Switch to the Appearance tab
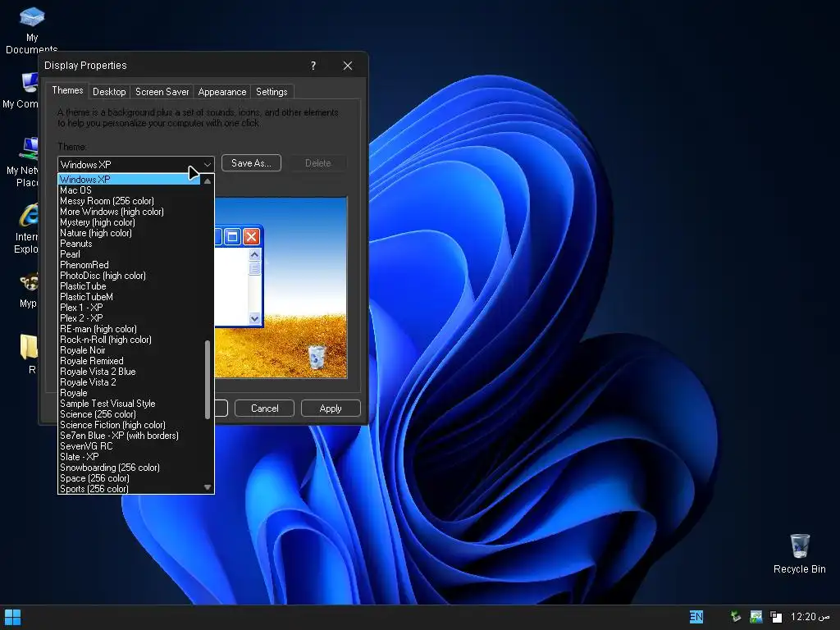Screen dimensions: 840x630 coord(221,92)
